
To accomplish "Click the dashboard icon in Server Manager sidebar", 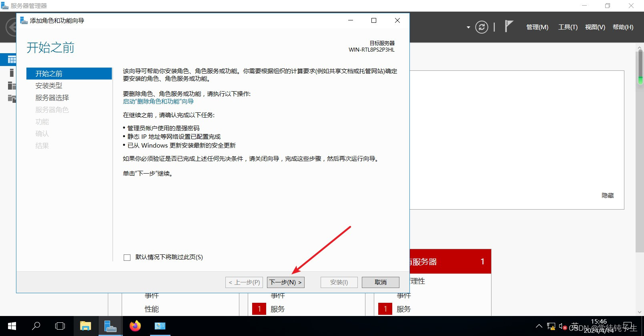I will (x=12, y=60).
